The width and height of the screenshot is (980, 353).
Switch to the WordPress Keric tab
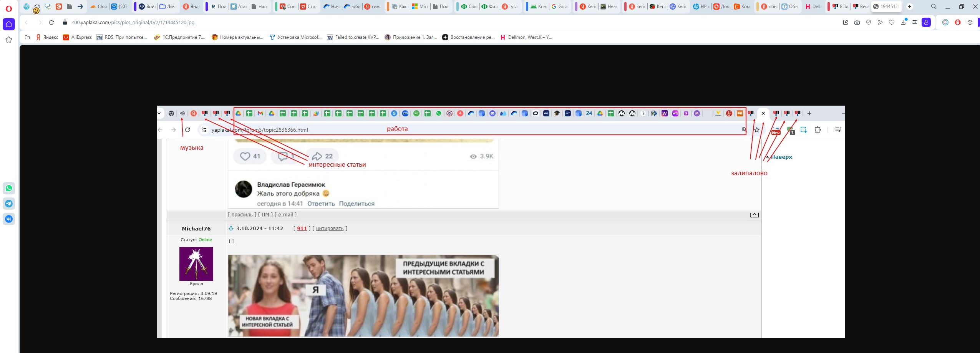[x=678, y=7]
